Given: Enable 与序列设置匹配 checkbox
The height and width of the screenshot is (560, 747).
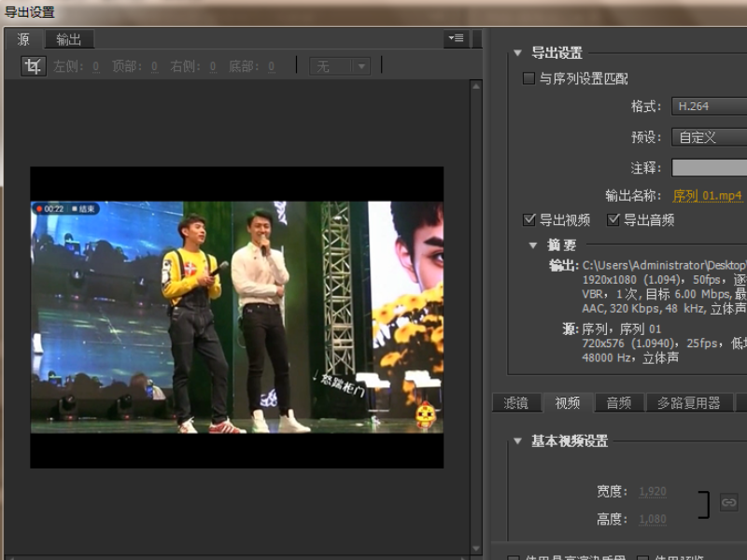Looking at the screenshot, I should [x=529, y=79].
